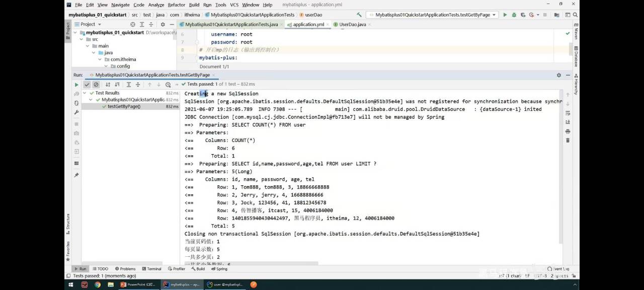
Task: Open the TODO tool window button
Action: [100, 269]
